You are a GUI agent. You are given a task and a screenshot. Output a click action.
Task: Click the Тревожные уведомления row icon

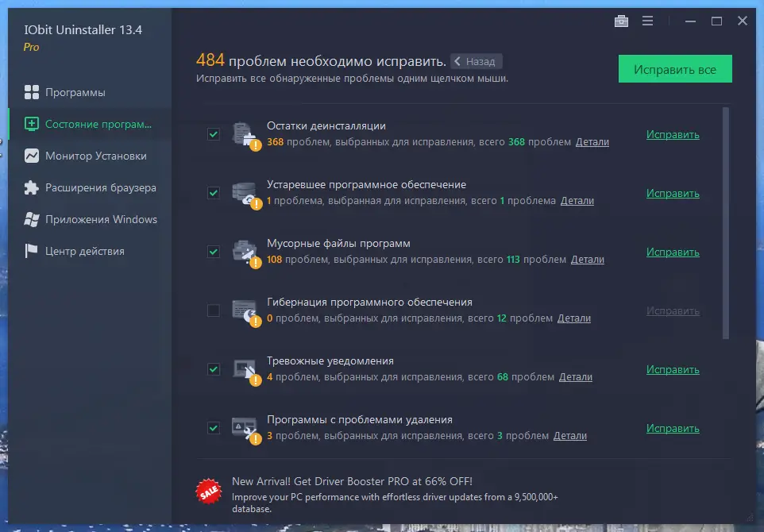click(x=246, y=372)
